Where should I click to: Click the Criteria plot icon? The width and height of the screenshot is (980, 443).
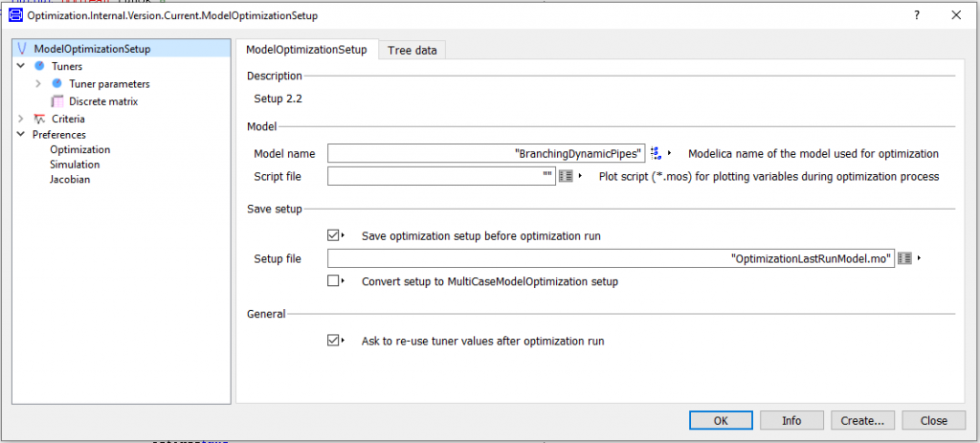(39, 119)
